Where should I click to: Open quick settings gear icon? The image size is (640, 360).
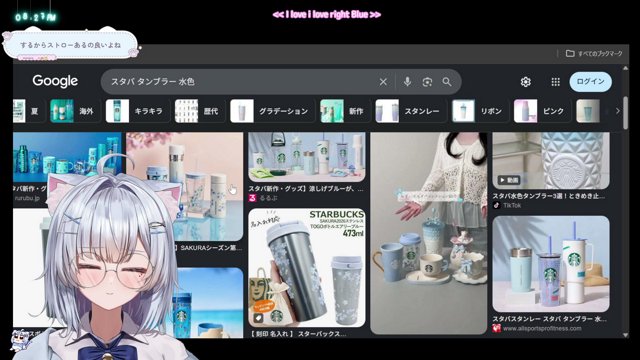pyautogui.click(x=525, y=82)
